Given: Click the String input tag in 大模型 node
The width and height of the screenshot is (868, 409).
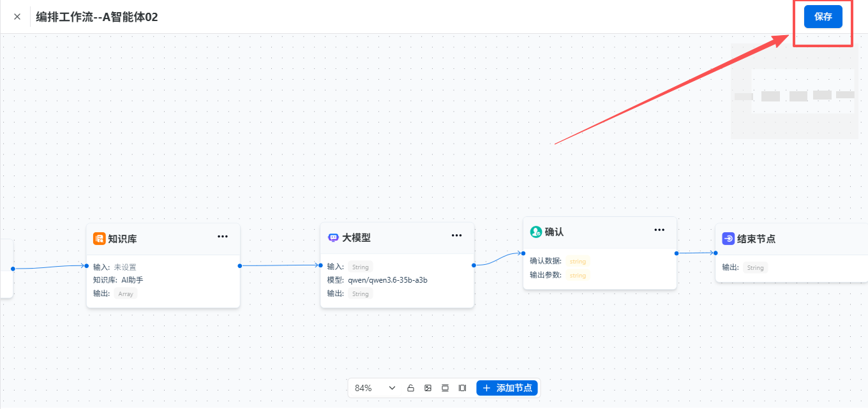Looking at the screenshot, I should [x=361, y=267].
